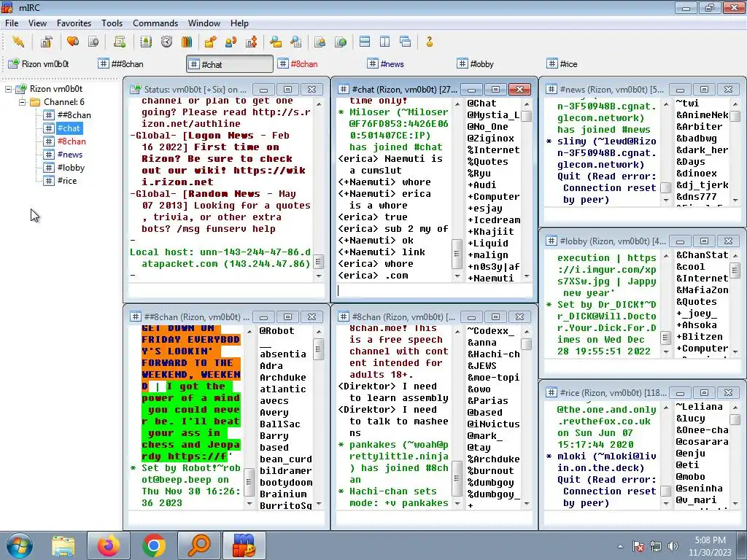
Task: Click scrollbar thumb in #lobby text pane
Action: tap(666, 337)
